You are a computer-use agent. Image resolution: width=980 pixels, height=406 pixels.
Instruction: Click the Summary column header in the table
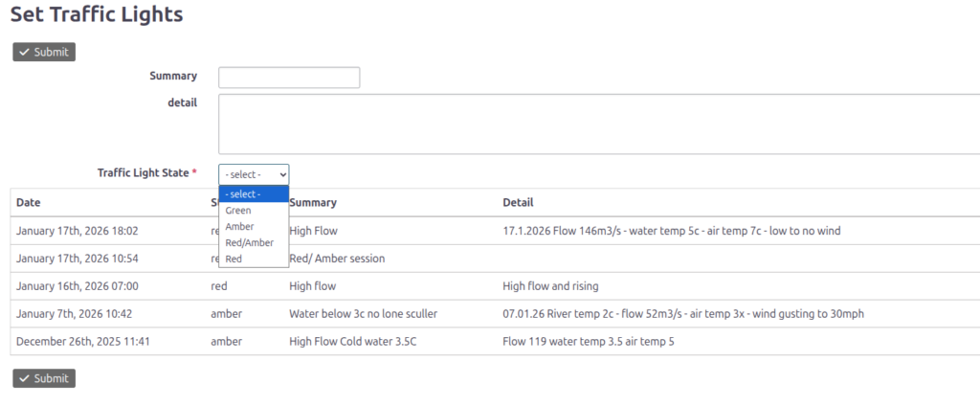[312, 203]
